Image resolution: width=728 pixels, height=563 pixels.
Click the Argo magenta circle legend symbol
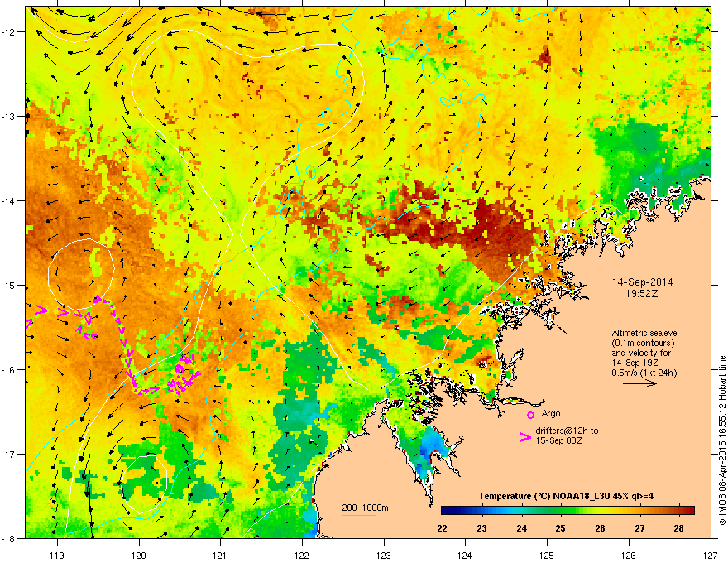(x=530, y=415)
